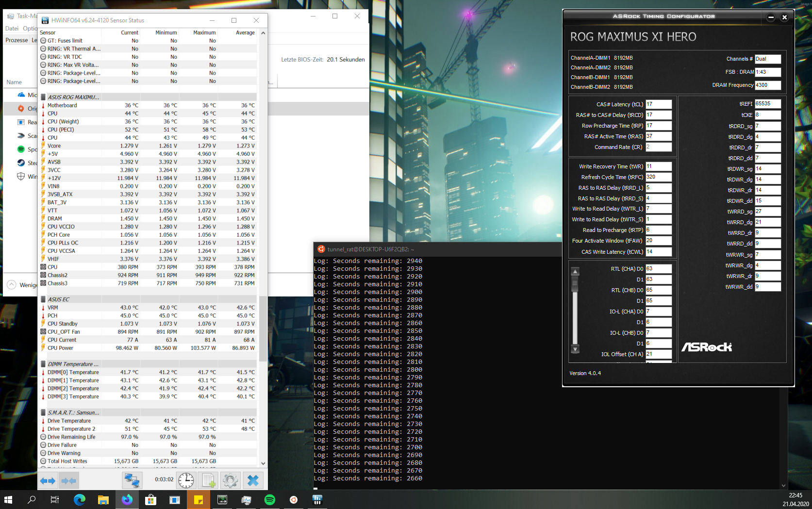
Task: Open taskbar search
Action: [x=32, y=499]
